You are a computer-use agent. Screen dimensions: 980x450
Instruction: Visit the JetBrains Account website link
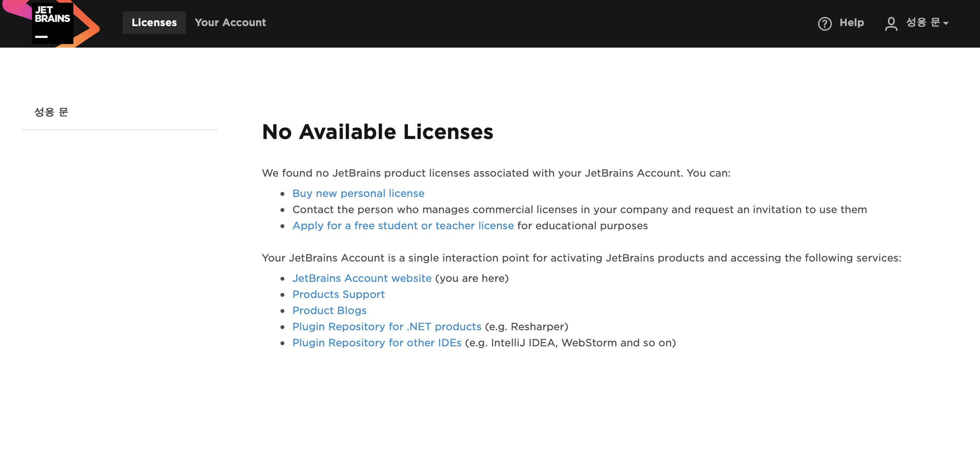coord(362,278)
